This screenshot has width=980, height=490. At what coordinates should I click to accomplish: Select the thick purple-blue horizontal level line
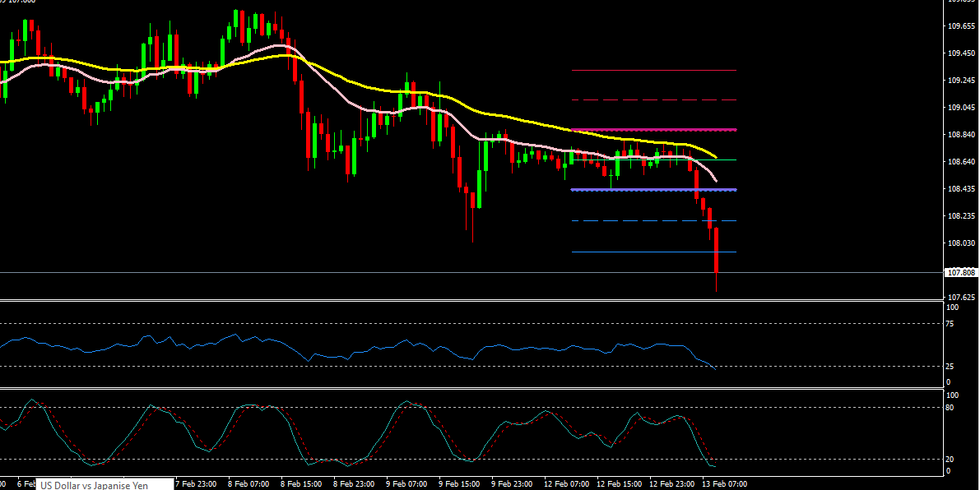pos(654,190)
